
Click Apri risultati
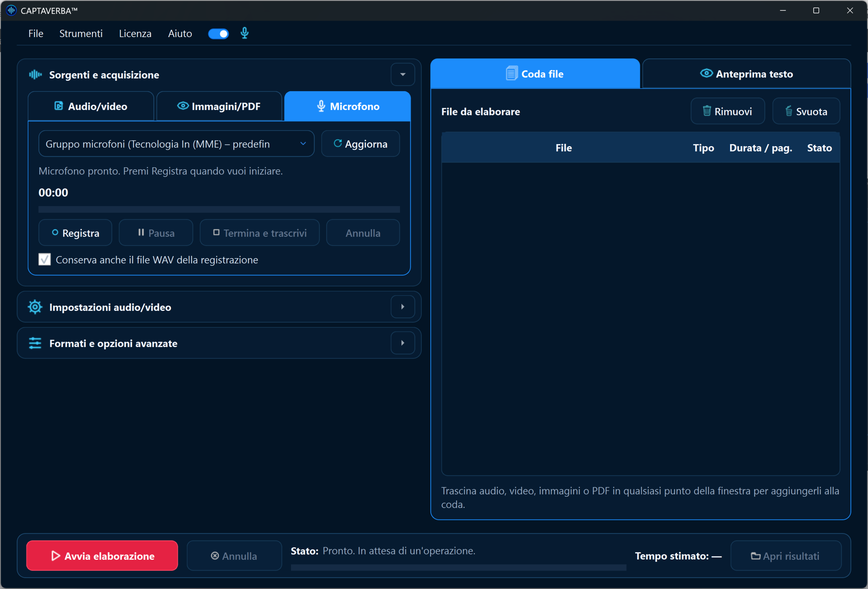(x=786, y=556)
